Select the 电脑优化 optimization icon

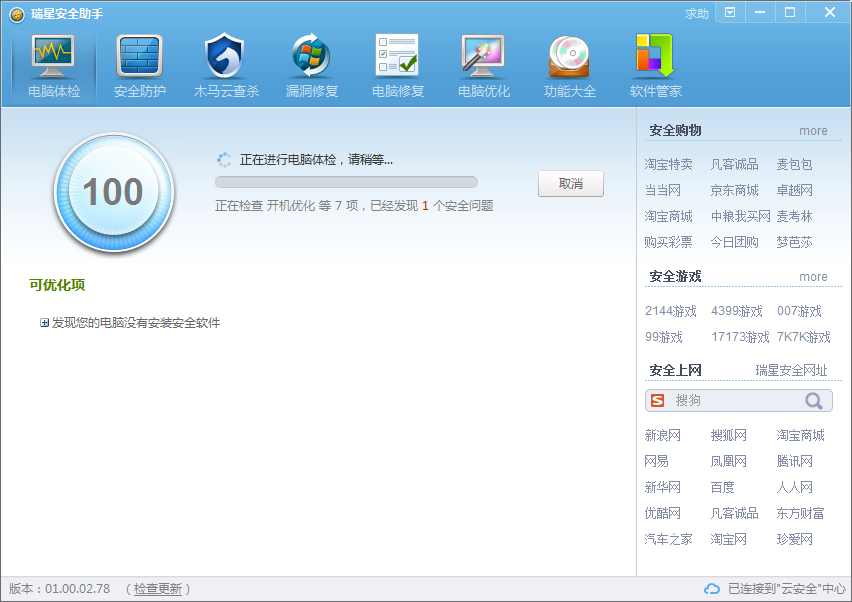tap(483, 57)
